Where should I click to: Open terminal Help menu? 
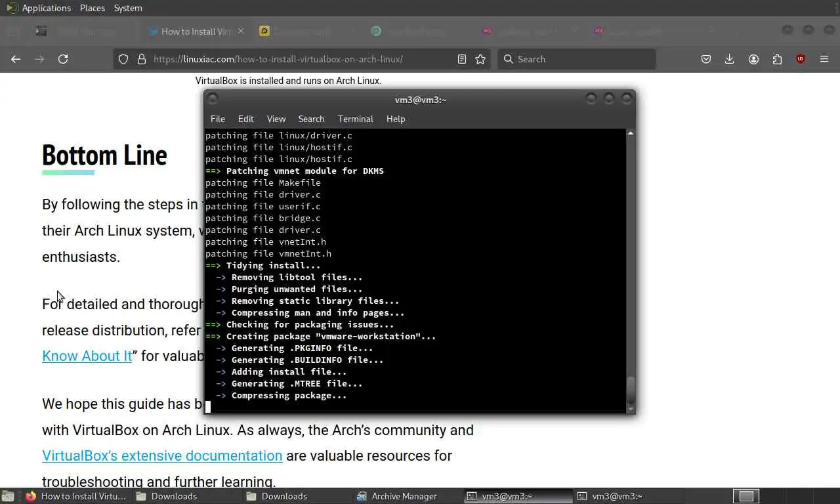(x=396, y=119)
